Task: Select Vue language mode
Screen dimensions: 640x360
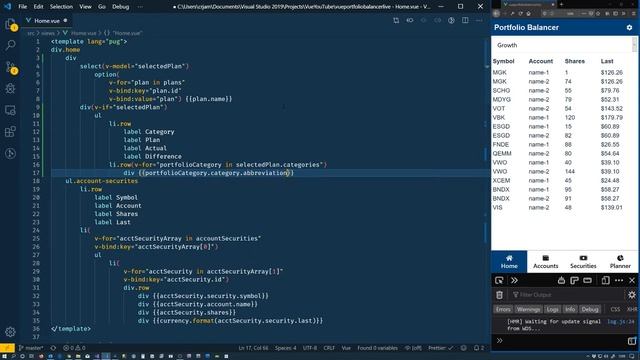Action: (x=346, y=348)
